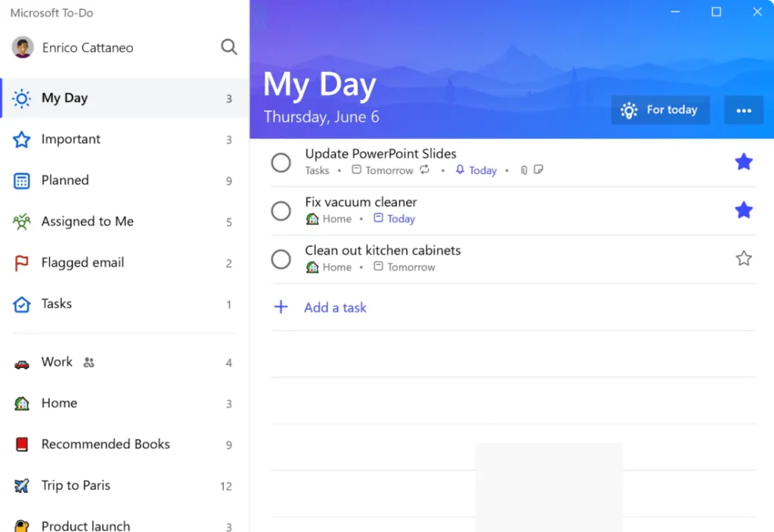The image size is (774, 532).
Task: Open the Tasks list via its checkmark icon
Action: [x=23, y=303]
